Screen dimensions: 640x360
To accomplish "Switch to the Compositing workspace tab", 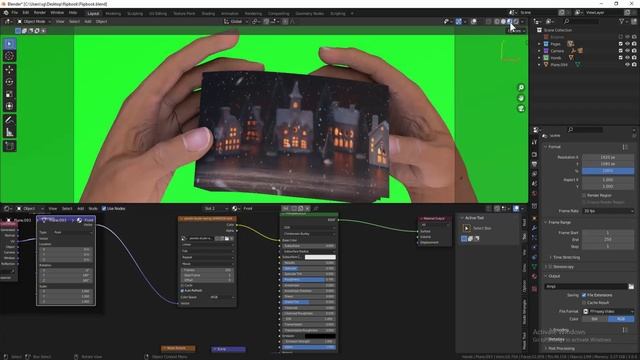I will click(x=278, y=13).
